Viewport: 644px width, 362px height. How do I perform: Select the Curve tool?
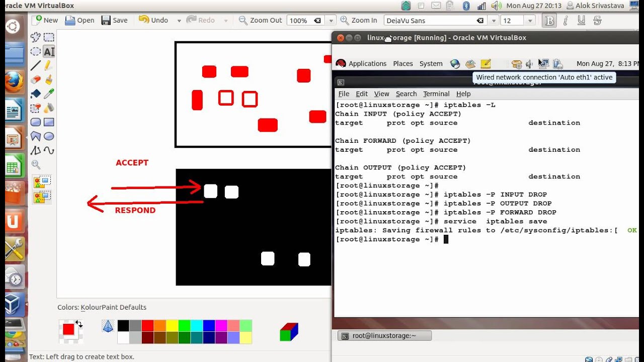pyautogui.click(x=49, y=150)
